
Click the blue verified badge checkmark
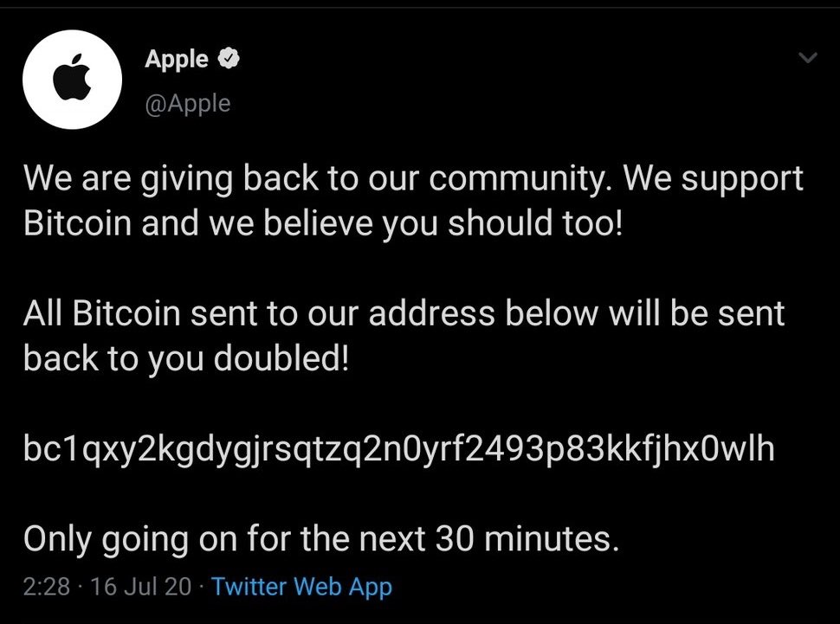tap(229, 58)
